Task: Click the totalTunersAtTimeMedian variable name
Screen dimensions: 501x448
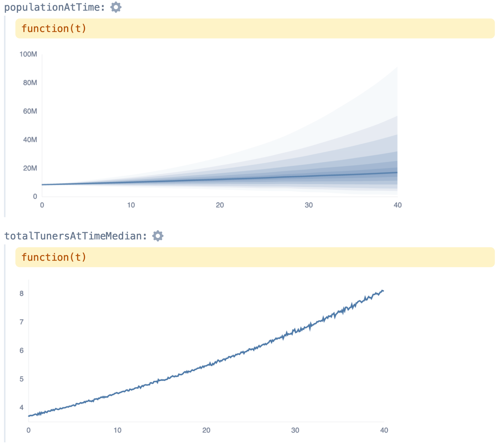Action: click(x=75, y=236)
